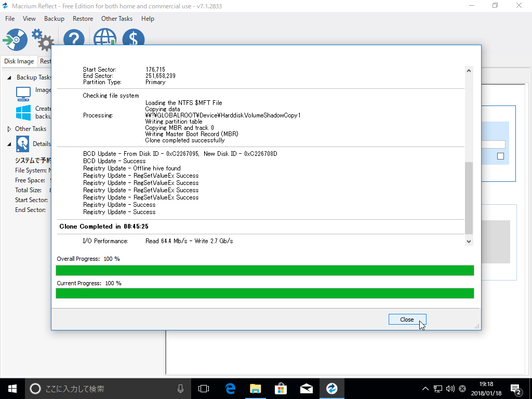532x399 pixels.
Task: Click the log scrollbar down arrow
Action: [469, 241]
